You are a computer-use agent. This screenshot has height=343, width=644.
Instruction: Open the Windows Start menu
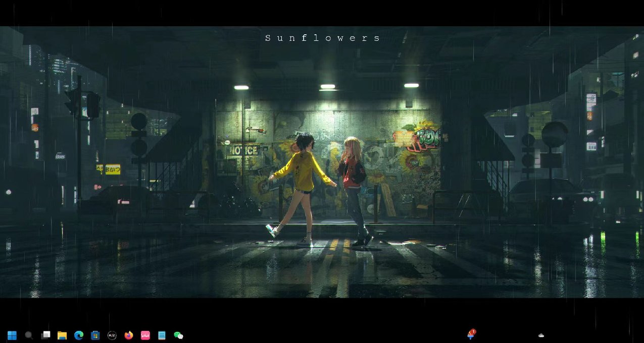click(12, 335)
